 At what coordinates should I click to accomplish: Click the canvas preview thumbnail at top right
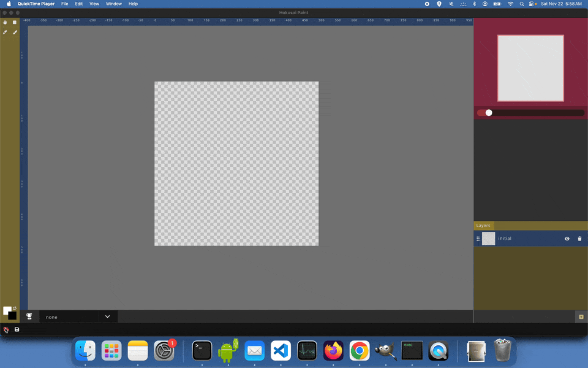click(x=530, y=67)
